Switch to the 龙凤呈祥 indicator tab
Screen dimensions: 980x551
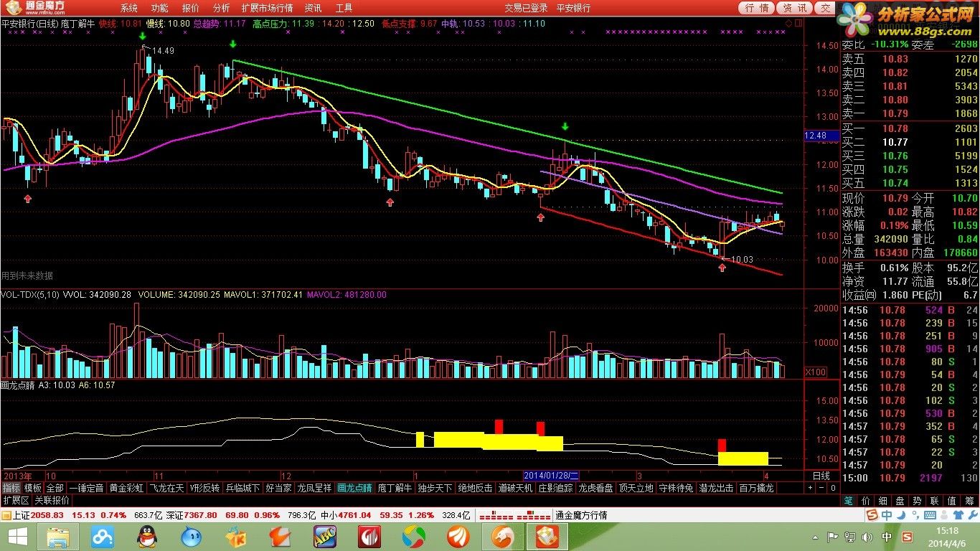coord(315,488)
